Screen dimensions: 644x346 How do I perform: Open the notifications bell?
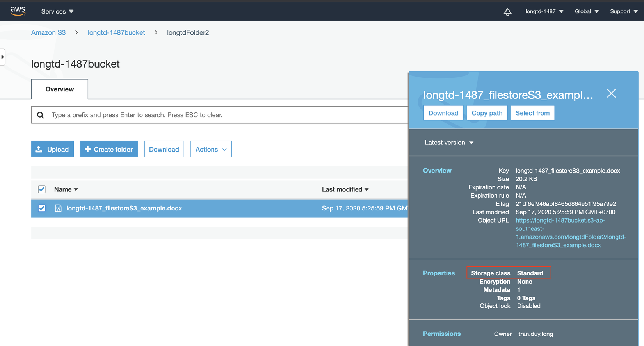[x=507, y=12]
